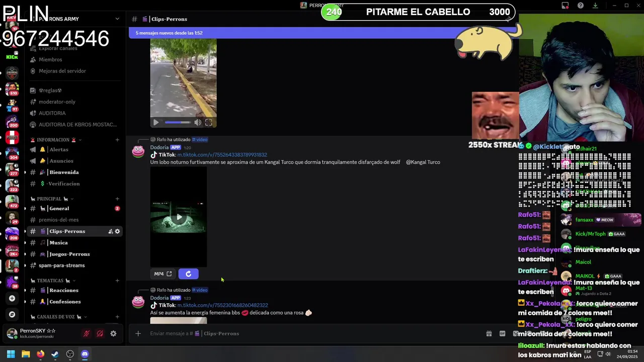Open first TikTok link ending 931832
The width and height of the screenshot is (644, 362).
tap(222, 155)
